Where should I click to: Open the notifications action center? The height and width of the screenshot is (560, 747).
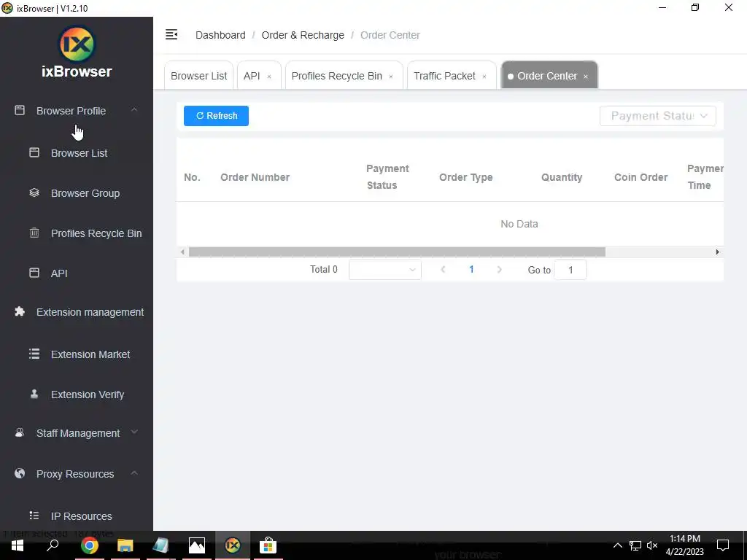click(x=723, y=545)
